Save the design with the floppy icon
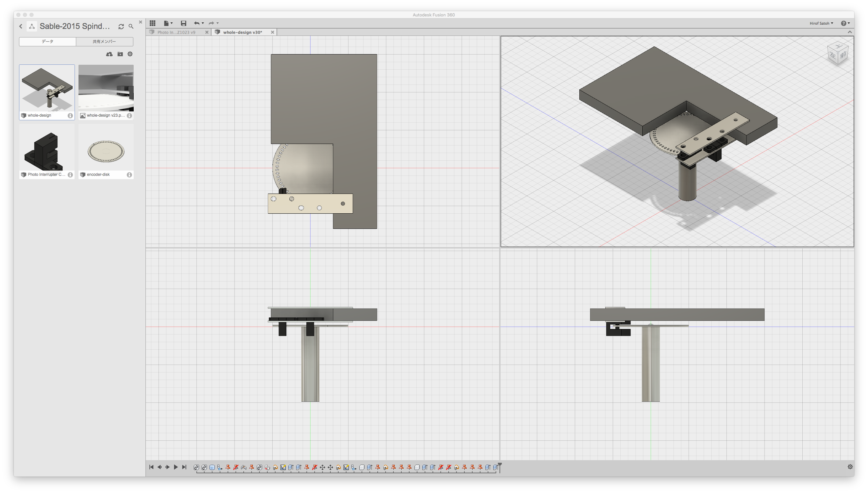868x493 pixels. pos(183,23)
